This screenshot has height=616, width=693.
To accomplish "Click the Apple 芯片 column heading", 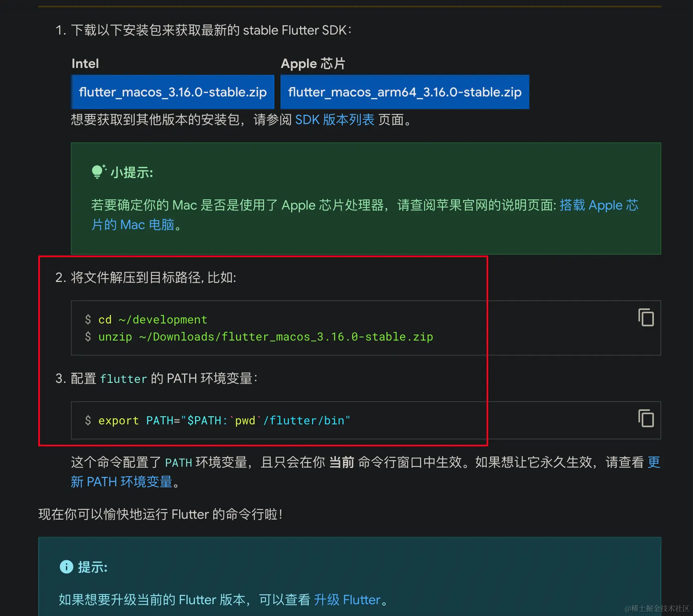I will (313, 63).
